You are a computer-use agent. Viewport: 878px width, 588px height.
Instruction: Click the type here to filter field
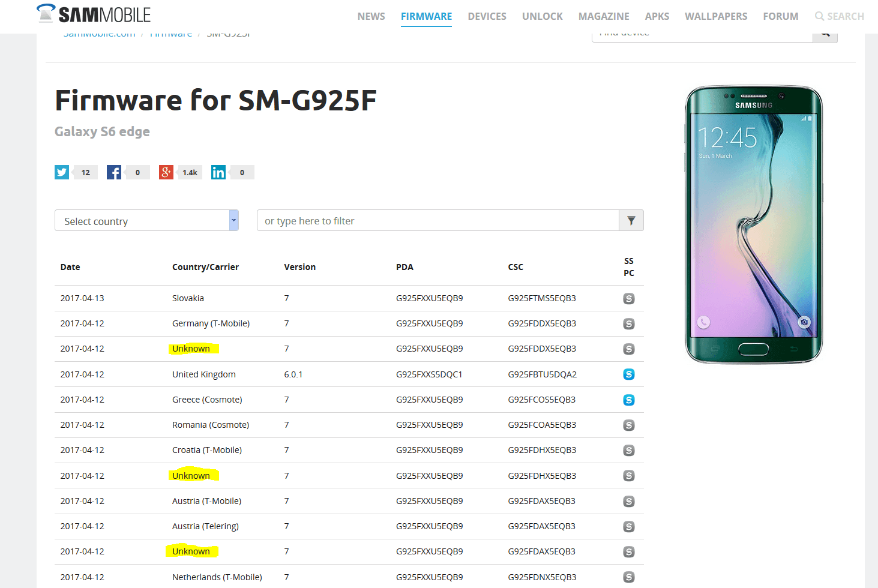tap(438, 220)
